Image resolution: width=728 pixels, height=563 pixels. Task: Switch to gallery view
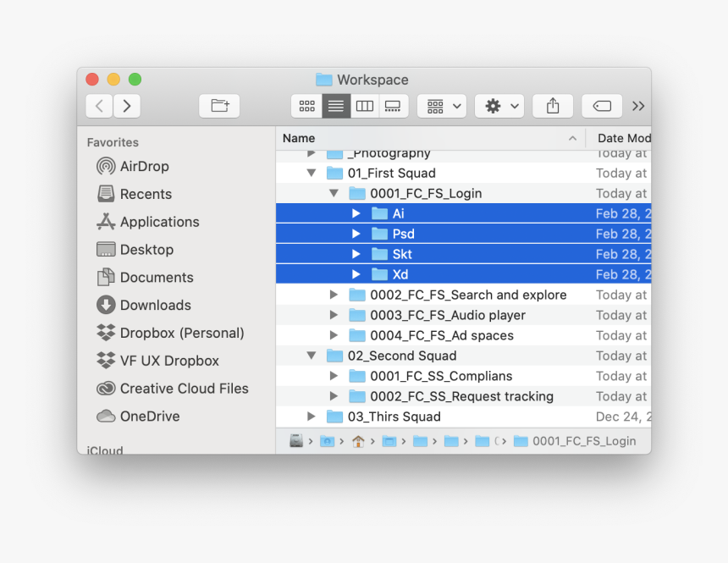[394, 107]
